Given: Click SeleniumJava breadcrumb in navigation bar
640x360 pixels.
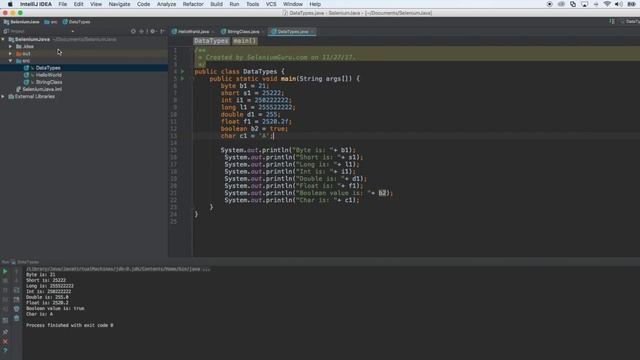Looking at the screenshot, I should click(x=22, y=22).
